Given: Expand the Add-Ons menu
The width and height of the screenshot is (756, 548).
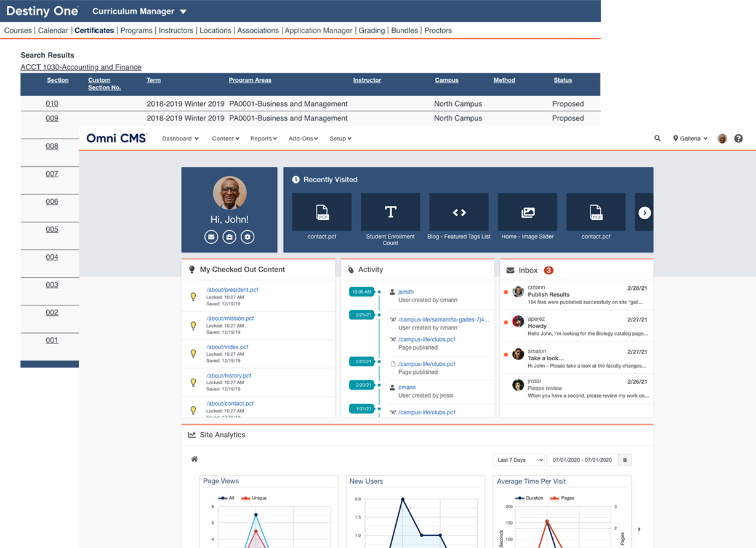Looking at the screenshot, I should [304, 139].
